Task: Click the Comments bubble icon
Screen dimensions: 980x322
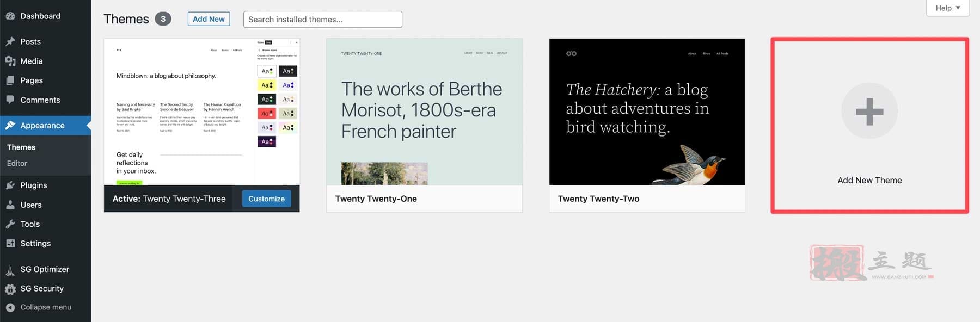Action: tap(10, 100)
